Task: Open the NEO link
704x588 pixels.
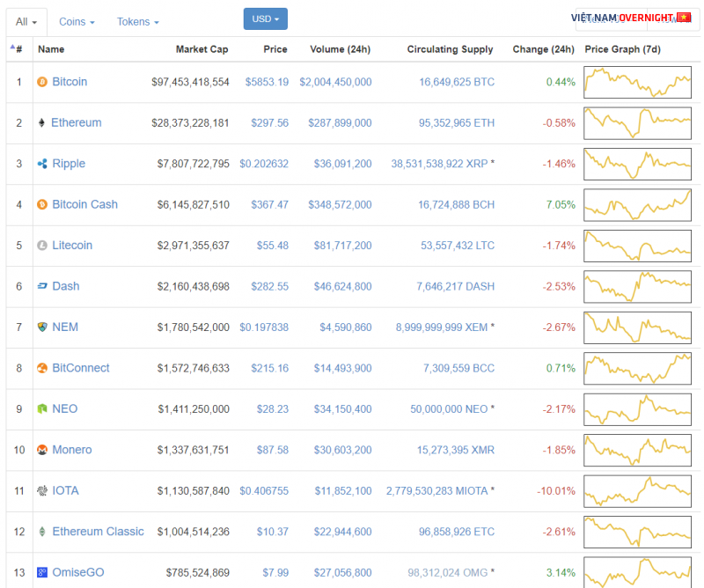Action: [64, 408]
